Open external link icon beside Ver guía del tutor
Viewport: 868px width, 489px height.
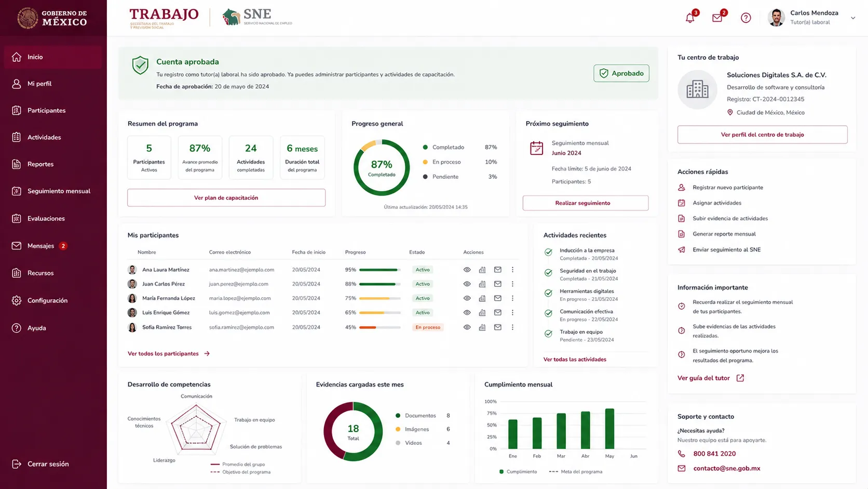(740, 378)
